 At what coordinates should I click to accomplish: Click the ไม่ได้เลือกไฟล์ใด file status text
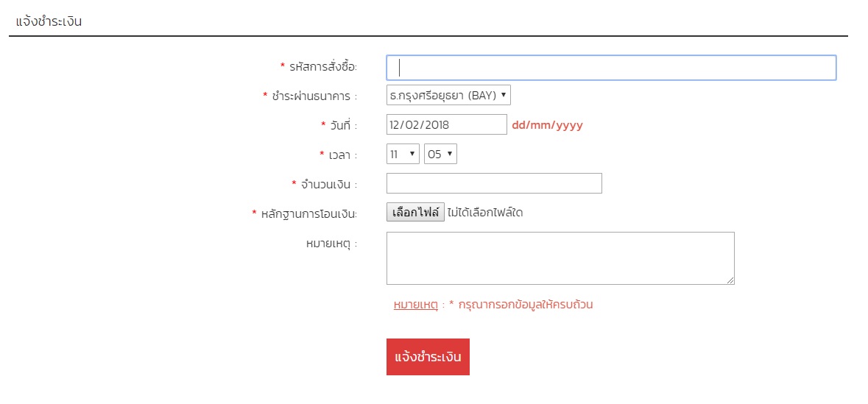click(485, 213)
